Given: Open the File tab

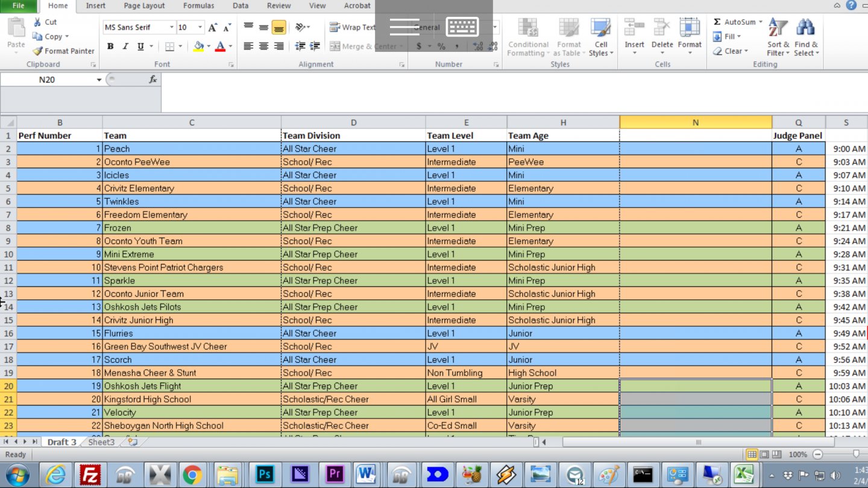Looking at the screenshot, I should (19, 6).
